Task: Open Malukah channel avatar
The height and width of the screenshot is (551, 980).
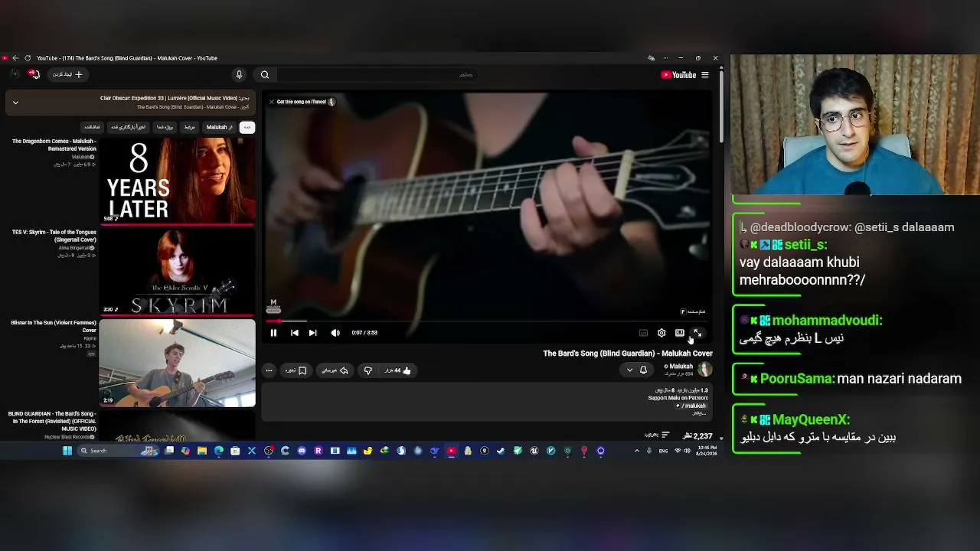Action: tap(704, 370)
